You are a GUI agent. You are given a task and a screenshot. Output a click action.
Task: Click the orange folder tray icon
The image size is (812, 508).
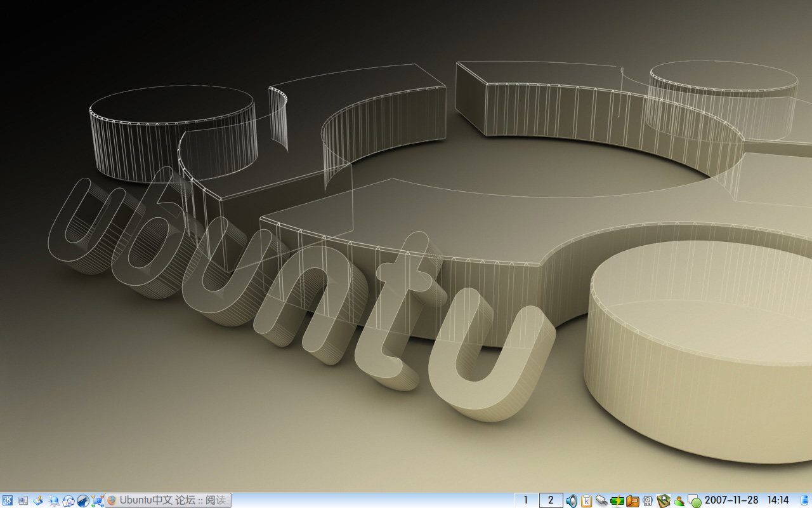click(x=632, y=500)
